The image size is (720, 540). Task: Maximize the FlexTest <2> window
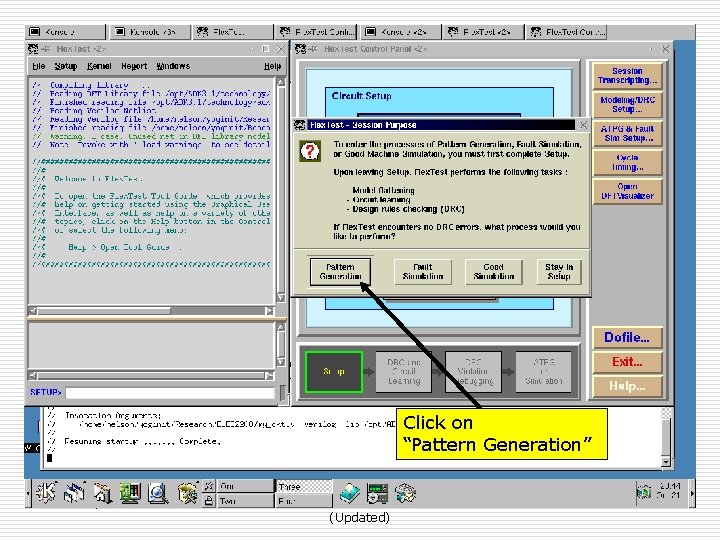pyautogui.click(x=265, y=49)
